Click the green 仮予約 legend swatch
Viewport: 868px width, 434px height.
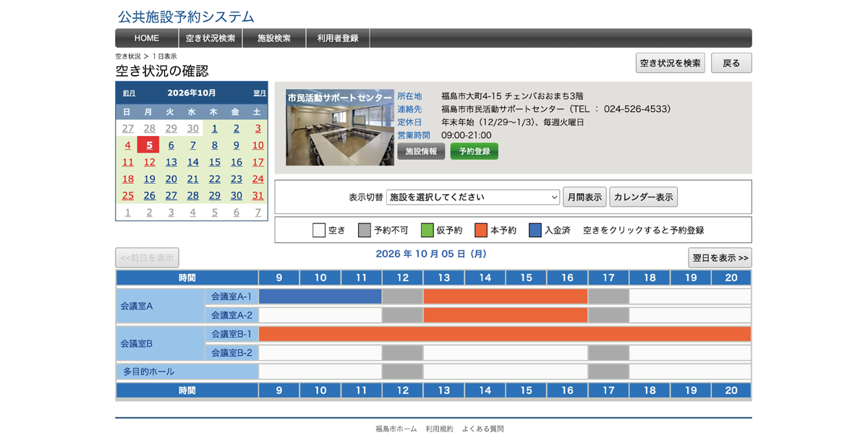pos(427,230)
